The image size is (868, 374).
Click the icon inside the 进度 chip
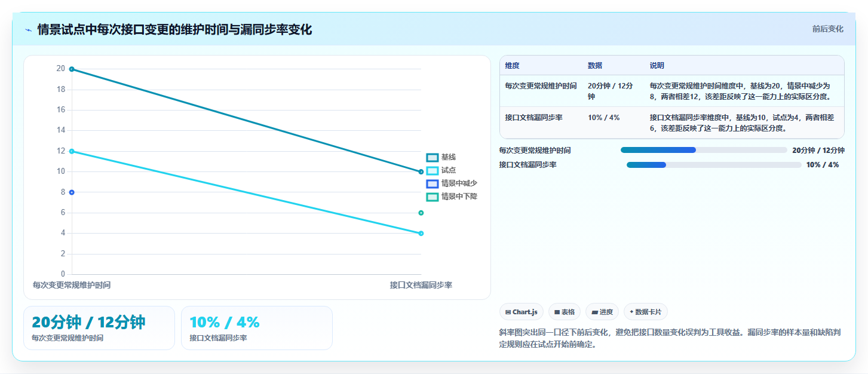pyautogui.click(x=595, y=312)
